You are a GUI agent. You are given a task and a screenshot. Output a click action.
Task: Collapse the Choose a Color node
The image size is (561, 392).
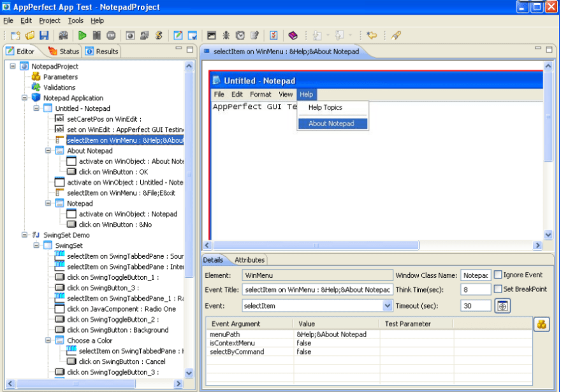(49, 340)
